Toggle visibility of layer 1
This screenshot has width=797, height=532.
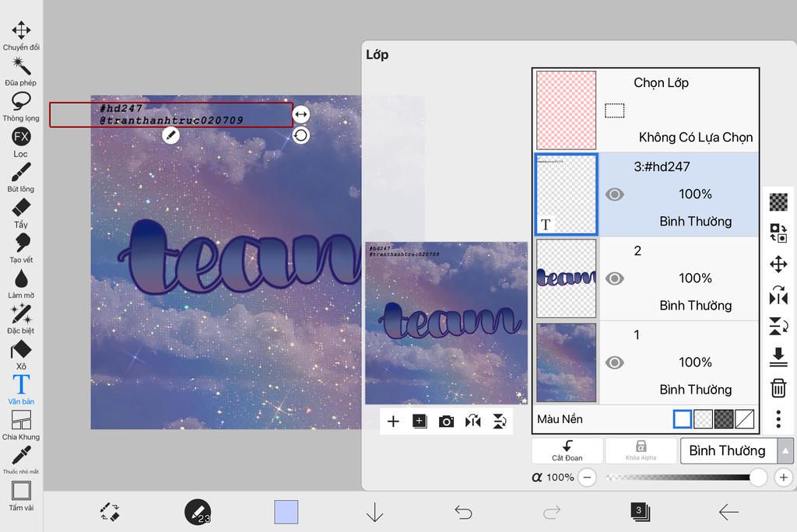615,362
